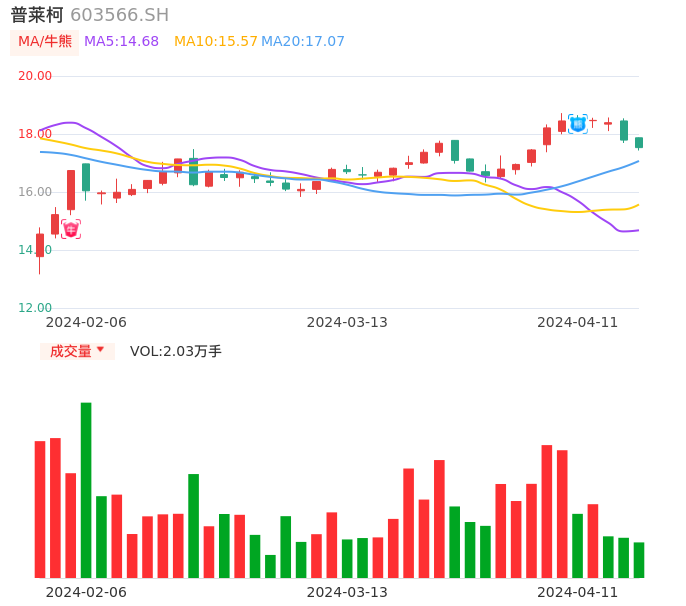
Task: Click the rightmost green volume bar
Action: click(x=639, y=559)
